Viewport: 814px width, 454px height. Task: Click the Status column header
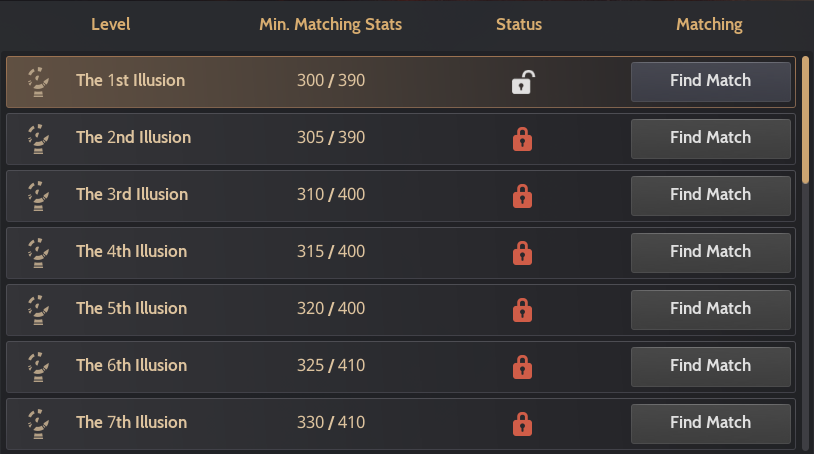[519, 24]
